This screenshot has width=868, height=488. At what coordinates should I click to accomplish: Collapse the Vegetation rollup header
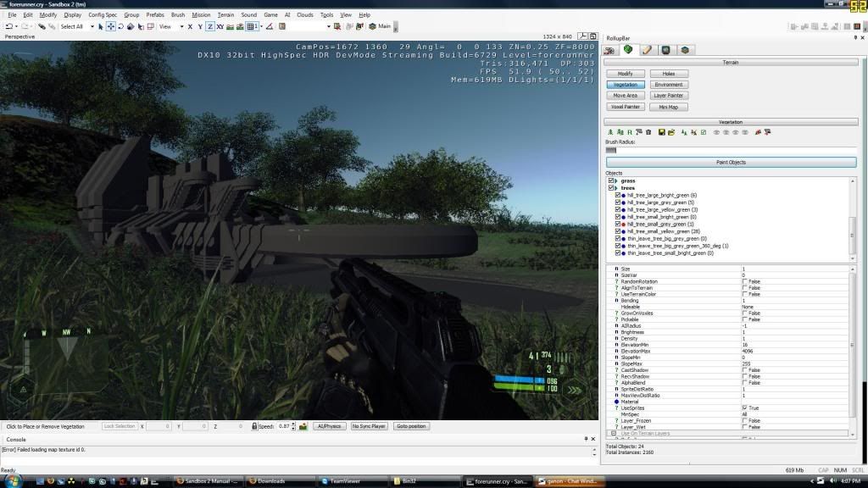coord(731,122)
